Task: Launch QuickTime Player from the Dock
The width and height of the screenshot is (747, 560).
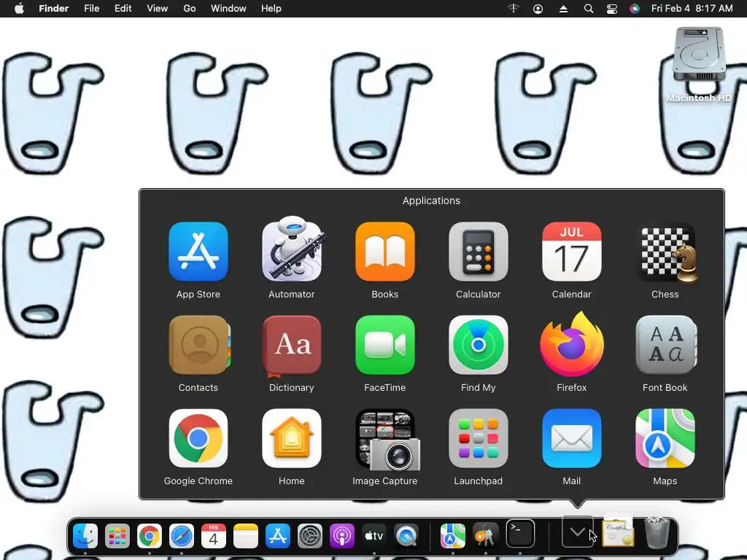Action: pyautogui.click(x=406, y=536)
